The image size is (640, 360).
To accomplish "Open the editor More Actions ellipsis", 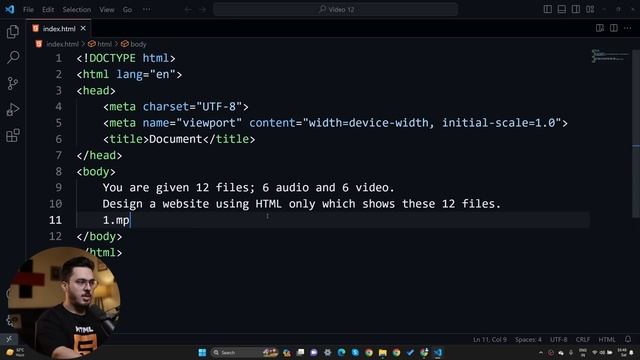I will tap(628, 28).
